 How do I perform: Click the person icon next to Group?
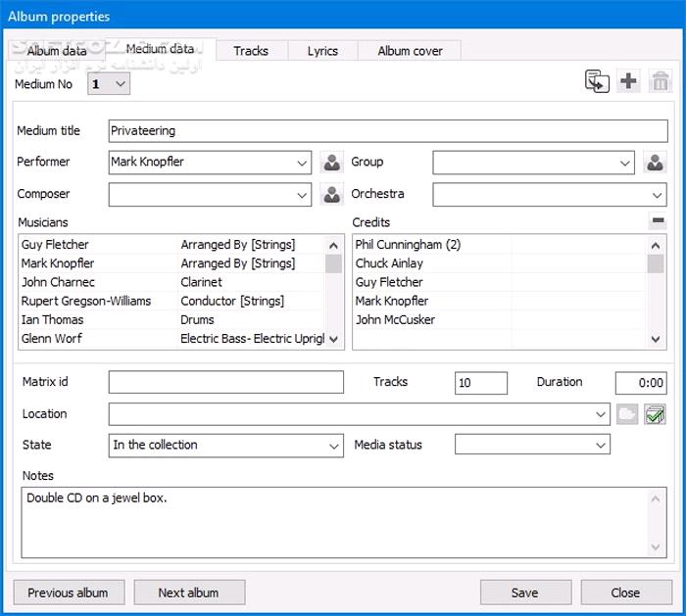click(655, 163)
